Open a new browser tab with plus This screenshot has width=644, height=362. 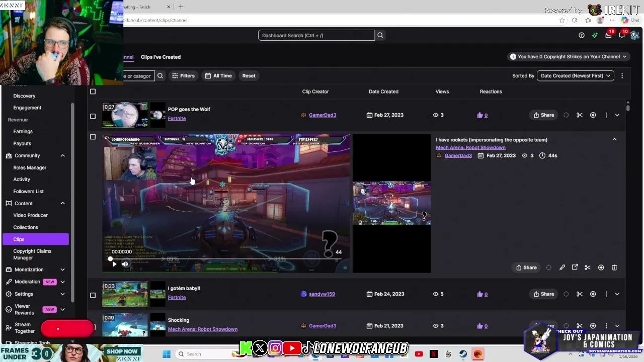[x=181, y=7]
